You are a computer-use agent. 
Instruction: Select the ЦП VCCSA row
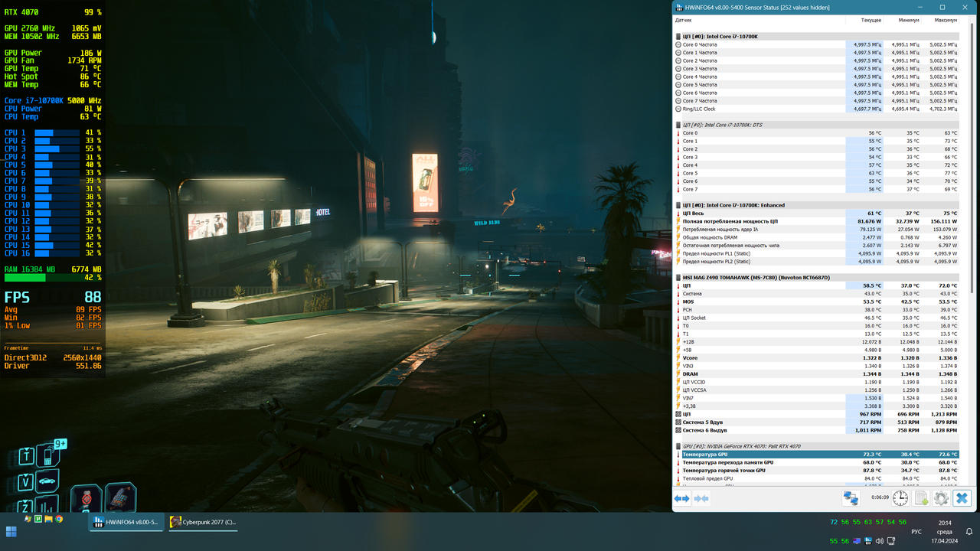[x=820, y=390]
